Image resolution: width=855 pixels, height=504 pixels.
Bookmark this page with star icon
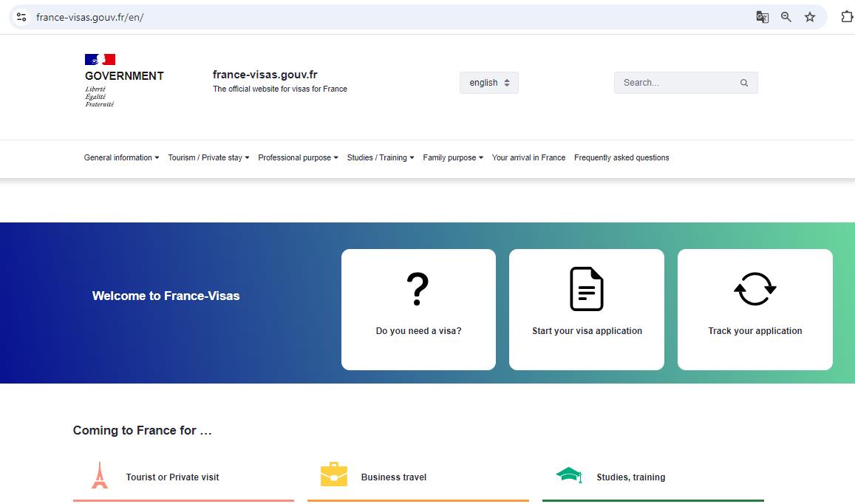(x=810, y=17)
